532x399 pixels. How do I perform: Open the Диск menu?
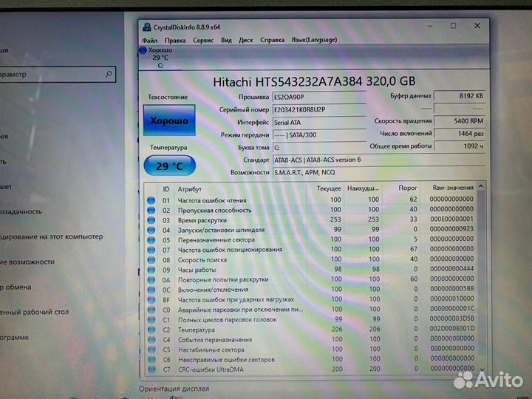coord(245,40)
